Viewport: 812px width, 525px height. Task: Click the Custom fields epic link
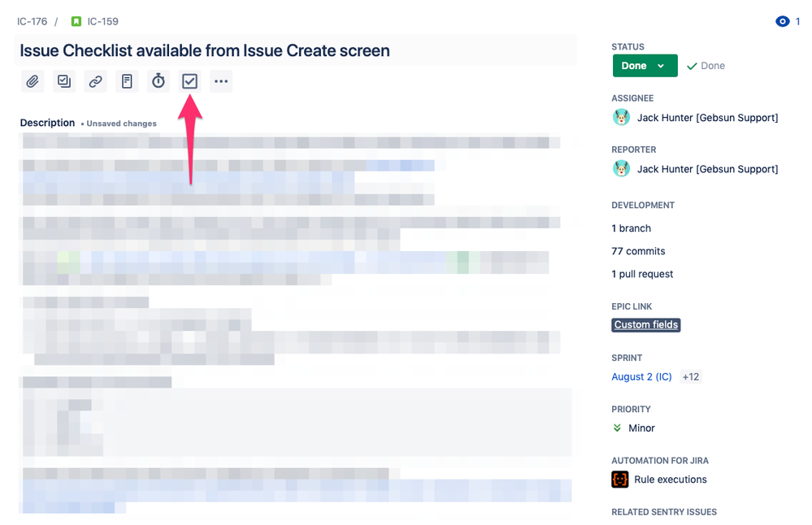(x=645, y=324)
